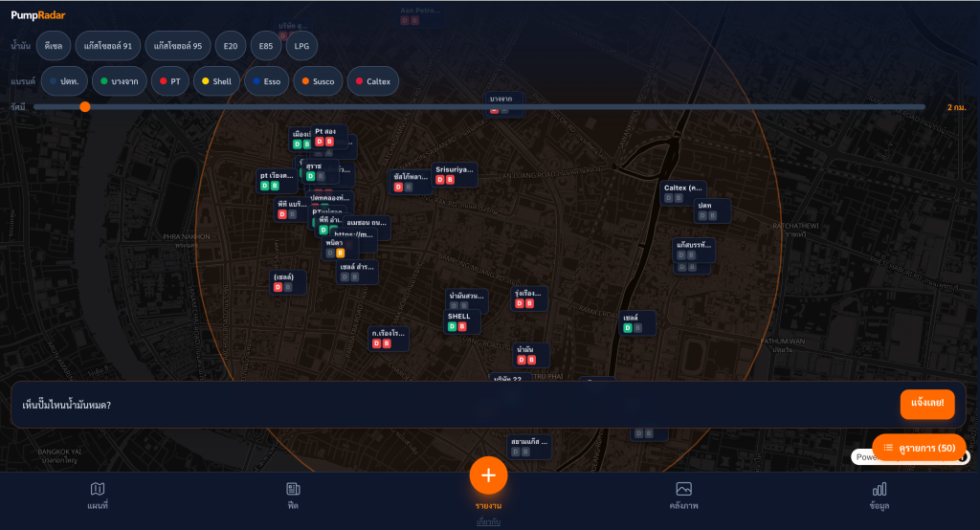Screen dimensions: 980x530
Task: Filter by บางจาก brand chip
Action: (x=119, y=81)
